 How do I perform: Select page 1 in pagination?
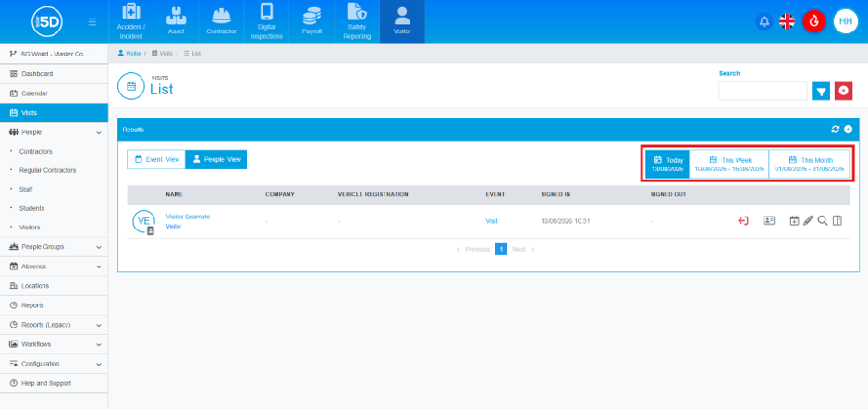tap(500, 250)
